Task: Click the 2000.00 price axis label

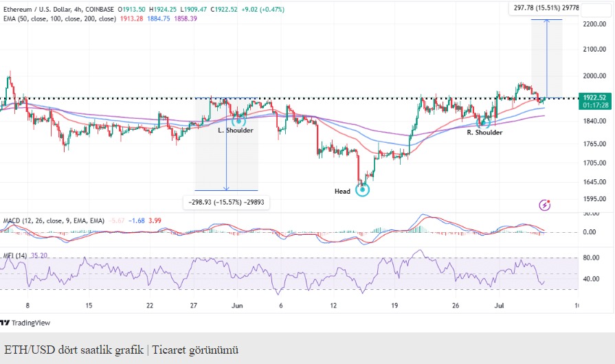Action: (x=594, y=76)
